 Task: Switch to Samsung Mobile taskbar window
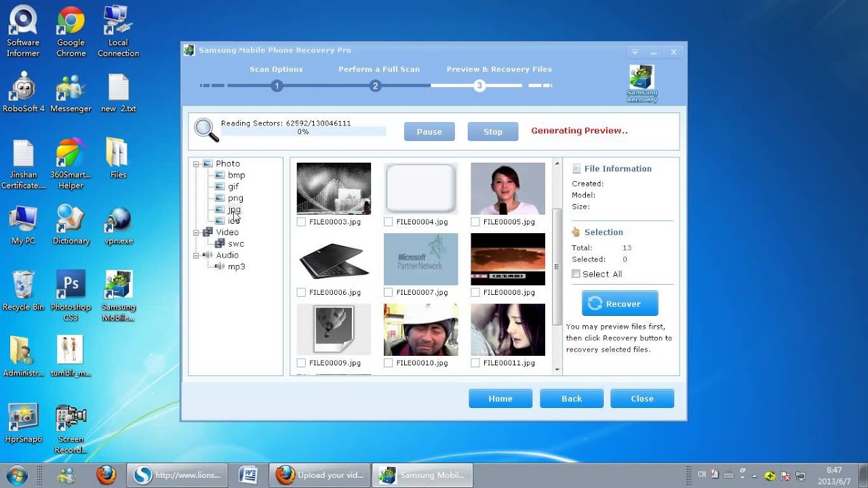(423, 475)
